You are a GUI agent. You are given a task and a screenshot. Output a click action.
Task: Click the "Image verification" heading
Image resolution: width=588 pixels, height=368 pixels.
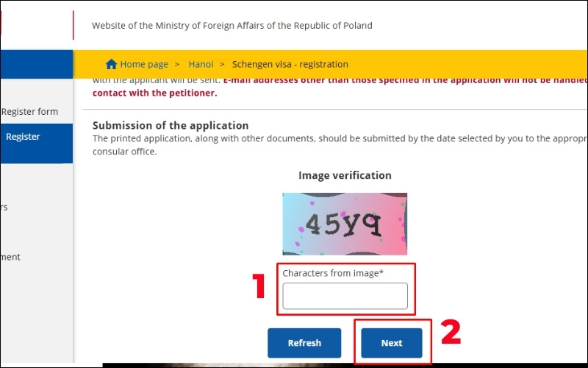(x=345, y=175)
